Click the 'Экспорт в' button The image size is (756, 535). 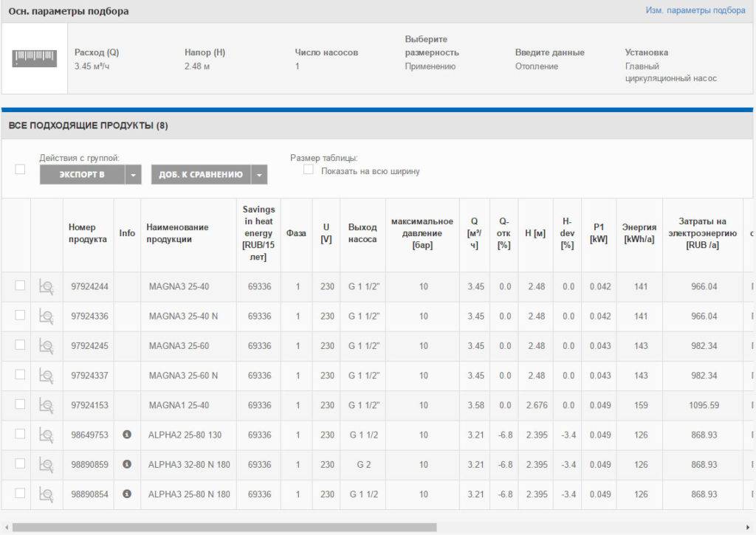pyautogui.click(x=82, y=175)
